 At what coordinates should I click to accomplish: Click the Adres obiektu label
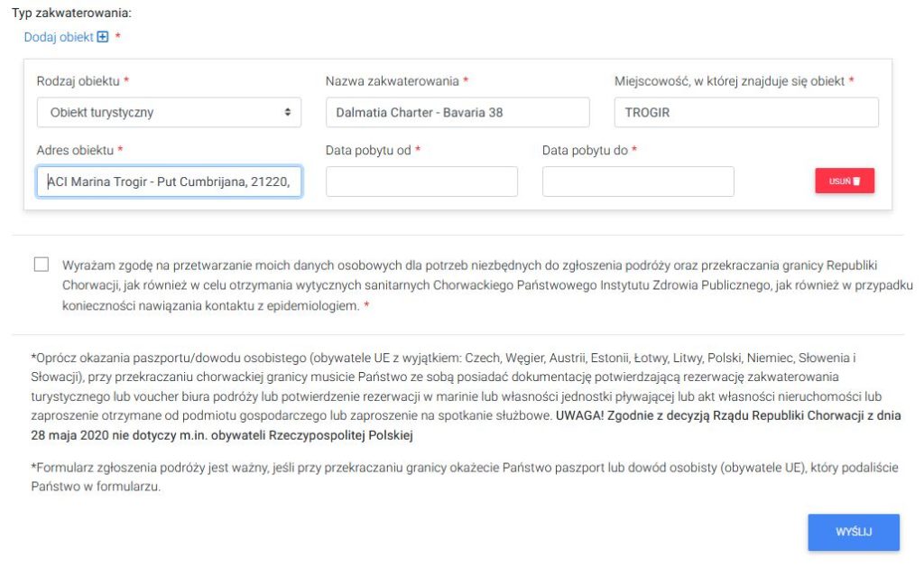point(76,151)
